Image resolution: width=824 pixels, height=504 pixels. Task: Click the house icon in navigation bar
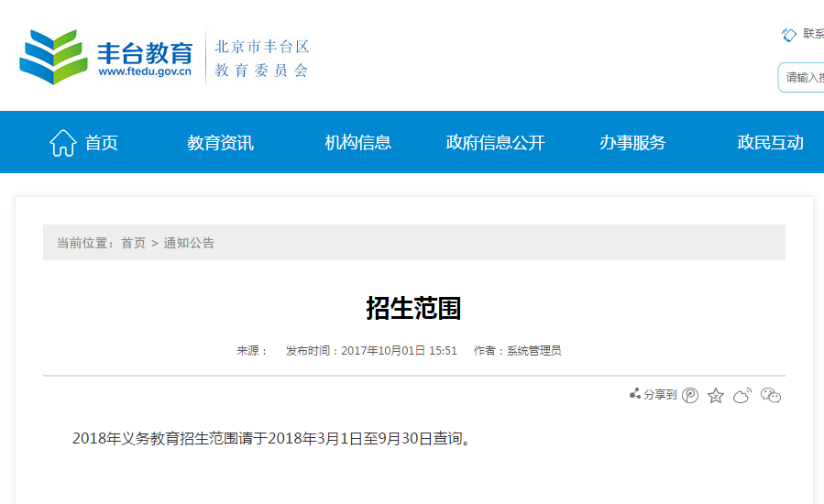tap(63, 143)
